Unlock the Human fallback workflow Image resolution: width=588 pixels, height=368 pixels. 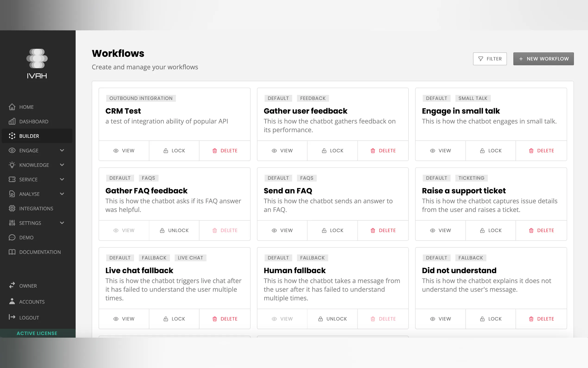pos(332,319)
